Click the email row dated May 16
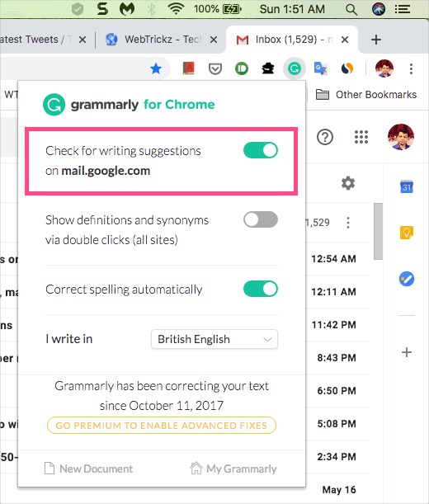 [338, 489]
